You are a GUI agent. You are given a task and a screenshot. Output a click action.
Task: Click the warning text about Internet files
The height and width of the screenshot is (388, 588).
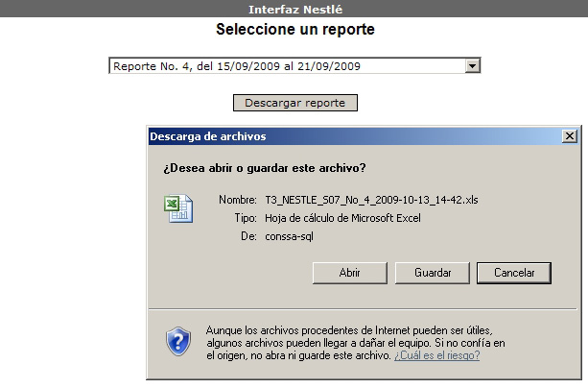click(x=355, y=343)
